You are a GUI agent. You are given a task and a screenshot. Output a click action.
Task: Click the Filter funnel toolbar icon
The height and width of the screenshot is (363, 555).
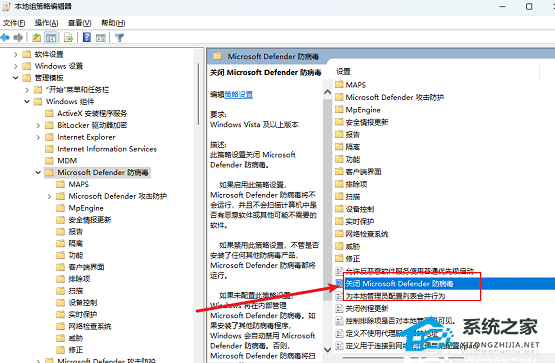120,38
